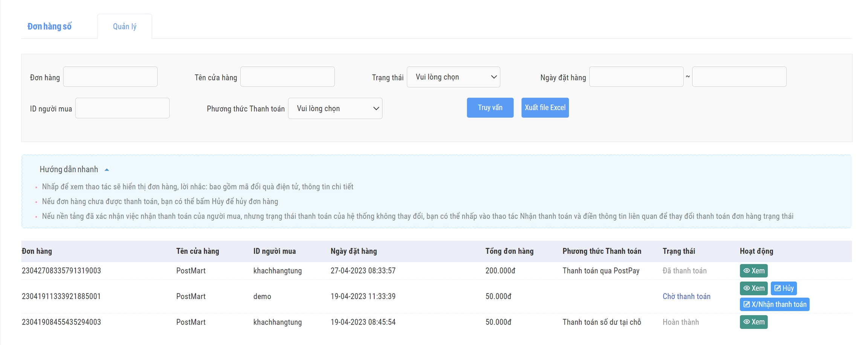The height and width of the screenshot is (345, 868).
Task: Click the Đơn hàng search input field
Action: click(110, 77)
